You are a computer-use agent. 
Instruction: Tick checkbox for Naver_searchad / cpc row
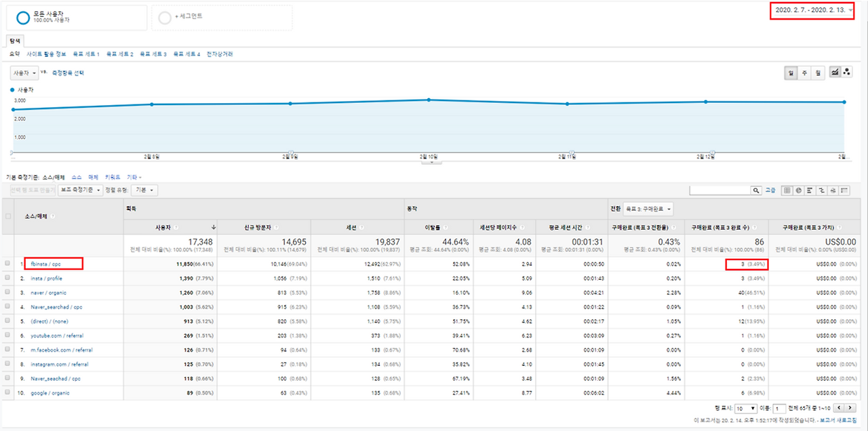coord(8,307)
